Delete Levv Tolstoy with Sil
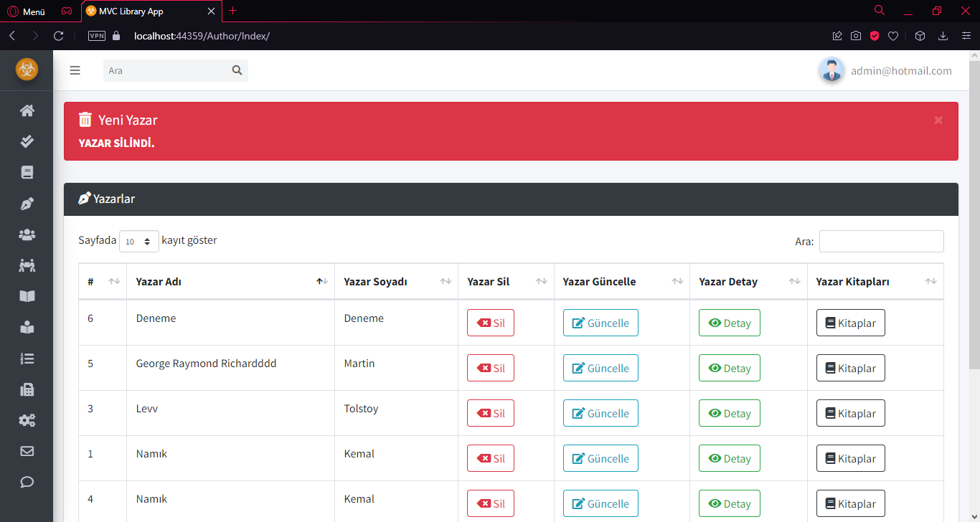This screenshot has width=980, height=522. 491,413
